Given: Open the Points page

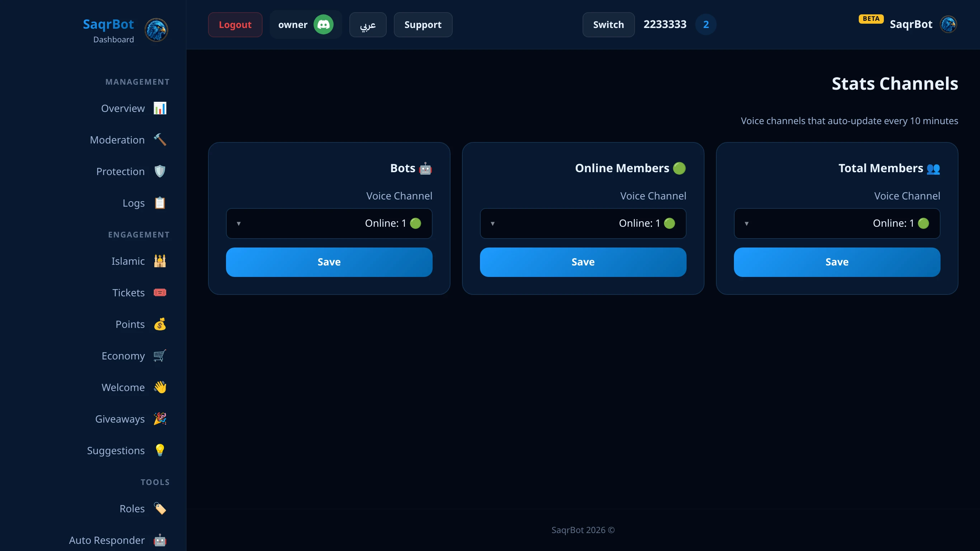Looking at the screenshot, I should (129, 324).
